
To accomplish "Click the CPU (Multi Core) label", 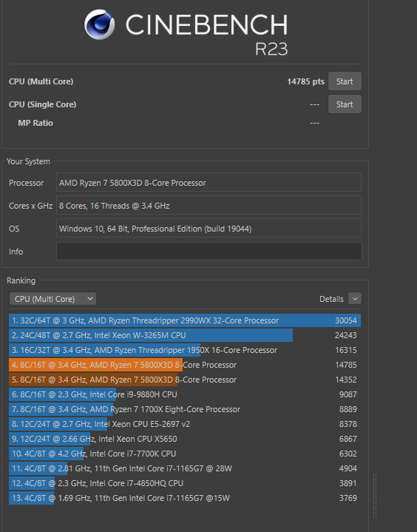I will (x=41, y=81).
